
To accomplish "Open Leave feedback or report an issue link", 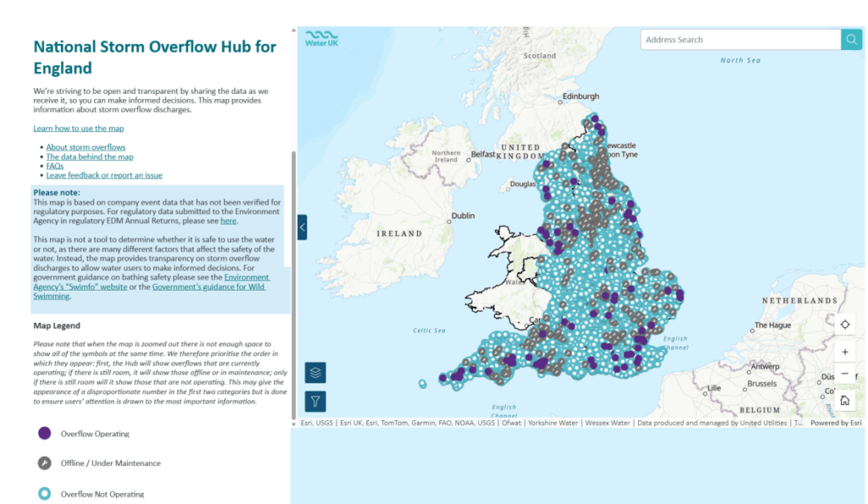I will pos(104,175).
